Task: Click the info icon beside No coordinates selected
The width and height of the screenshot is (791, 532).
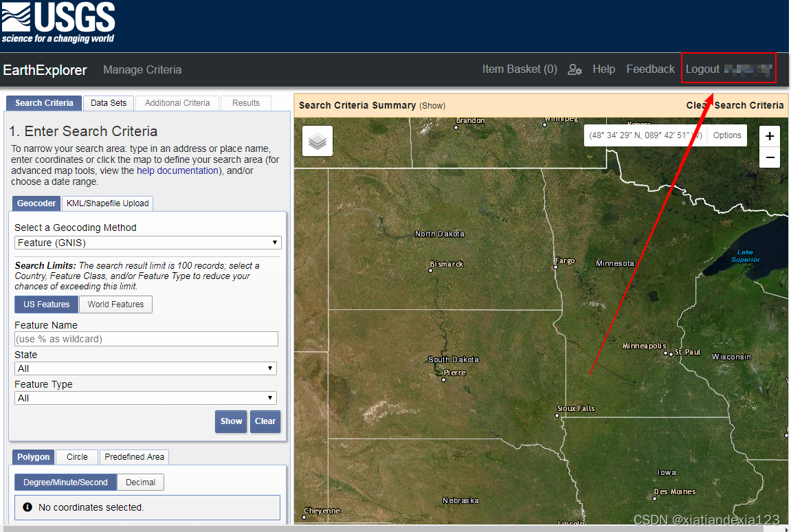Action: 27,507
